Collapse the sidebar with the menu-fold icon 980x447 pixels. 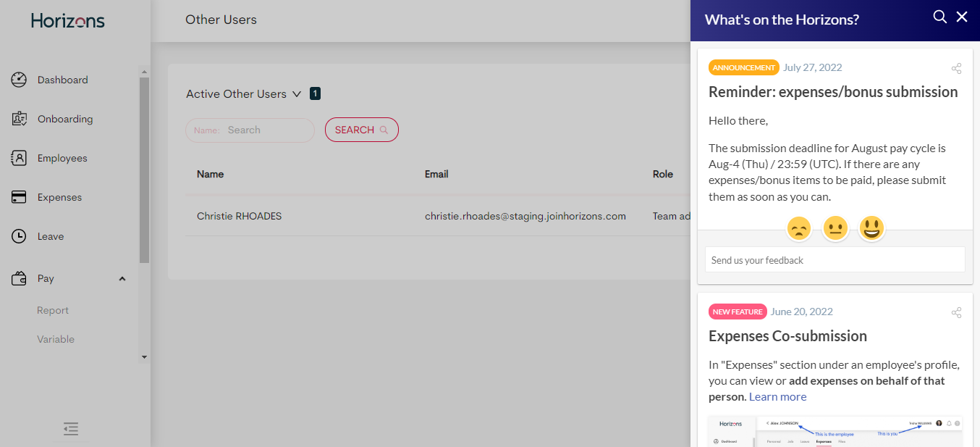coord(71,429)
